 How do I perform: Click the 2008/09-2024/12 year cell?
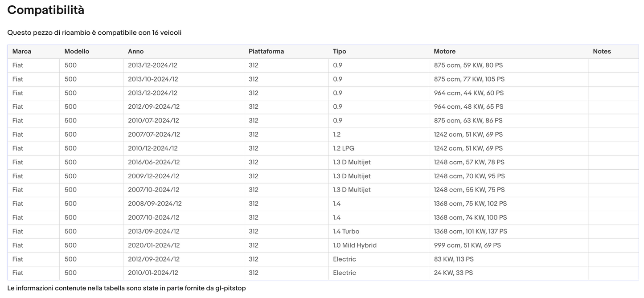click(155, 204)
